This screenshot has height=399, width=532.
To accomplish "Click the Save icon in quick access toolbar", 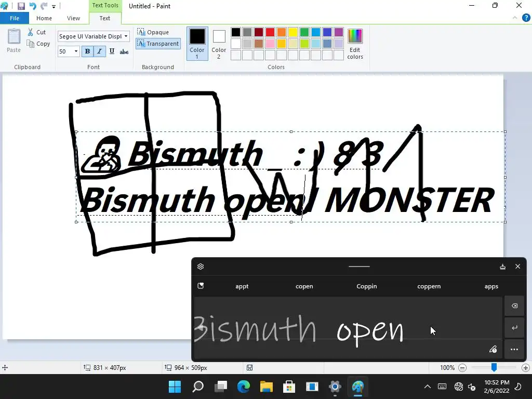I will (21, 6).
